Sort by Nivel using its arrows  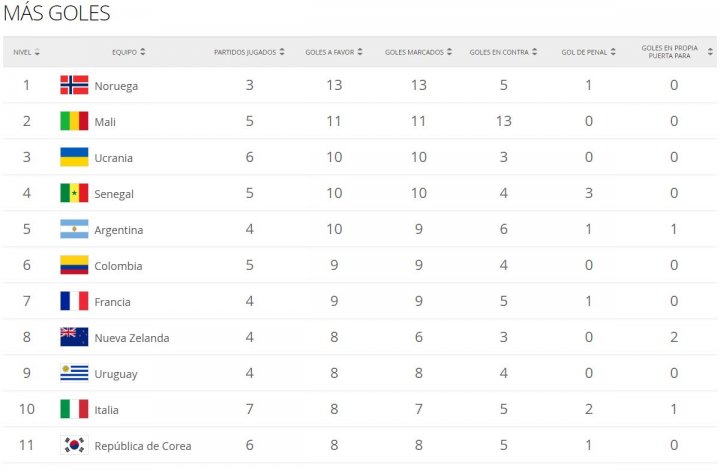(37, 52)
